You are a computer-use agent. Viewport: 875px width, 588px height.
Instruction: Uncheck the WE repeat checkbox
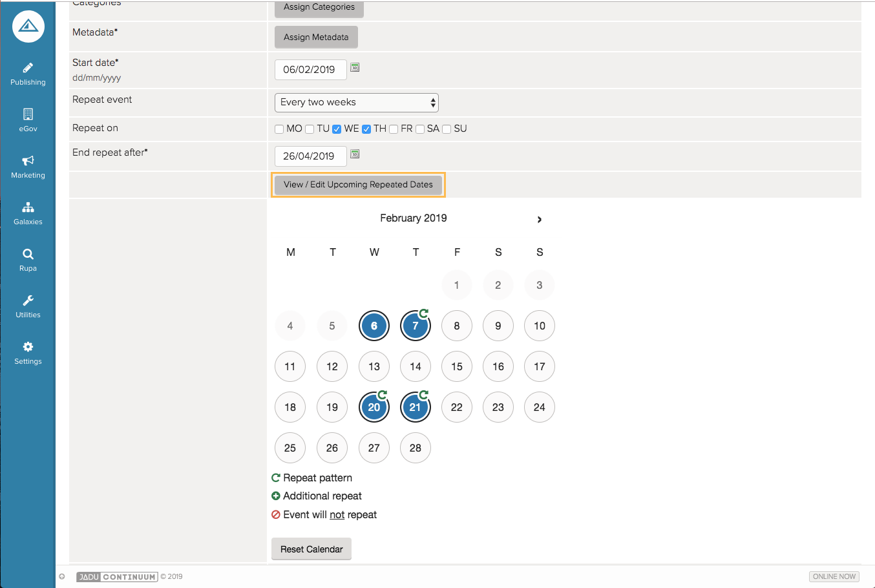tap(337, 129)
